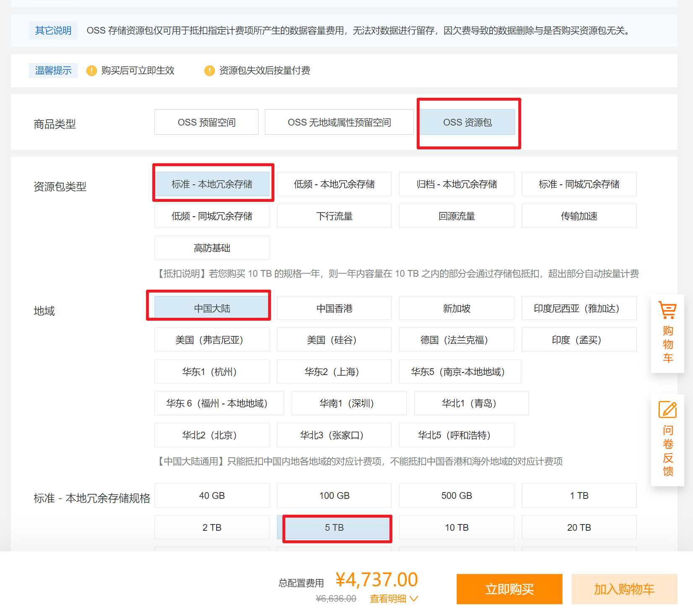Screen dimensions: 693x616
Task: Click warning icon beside 资源包失效后按量付费
Action: pos(209,71)
